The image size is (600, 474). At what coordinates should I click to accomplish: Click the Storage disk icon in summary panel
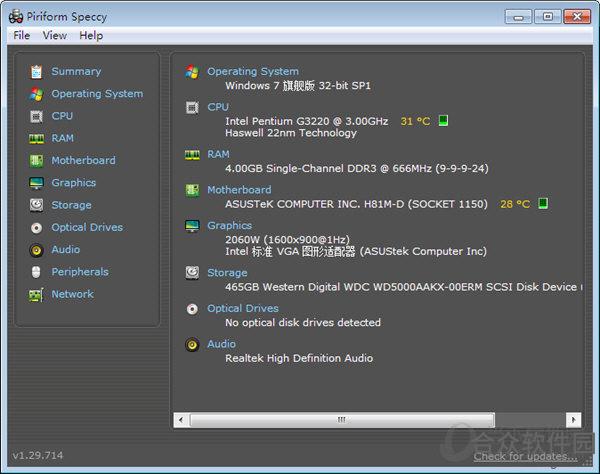pos(192,273)
